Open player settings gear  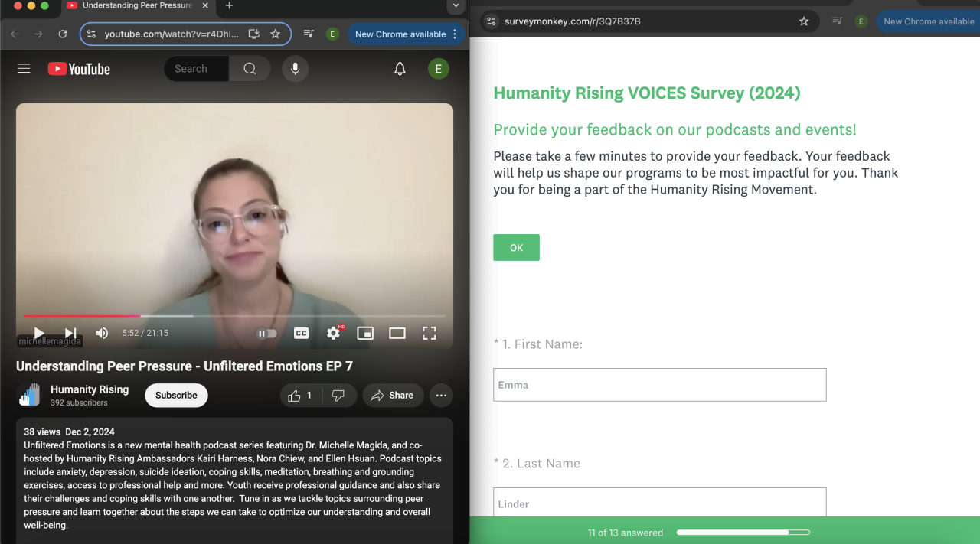[334, 333]
